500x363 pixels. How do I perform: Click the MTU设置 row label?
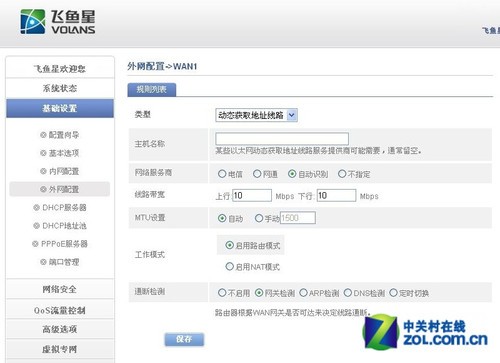coord(150,218)
